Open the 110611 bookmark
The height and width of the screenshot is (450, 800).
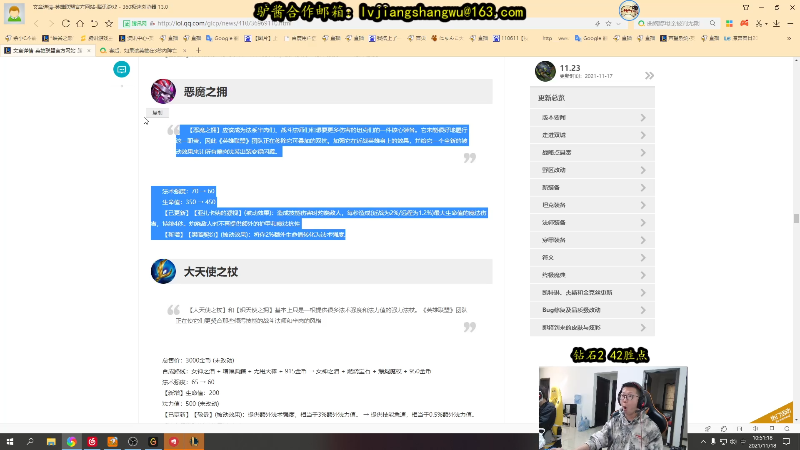coord(511,38)
